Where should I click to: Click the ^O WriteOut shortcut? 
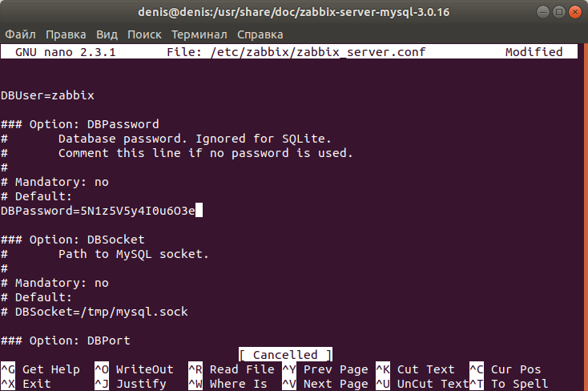click(134, 369)
